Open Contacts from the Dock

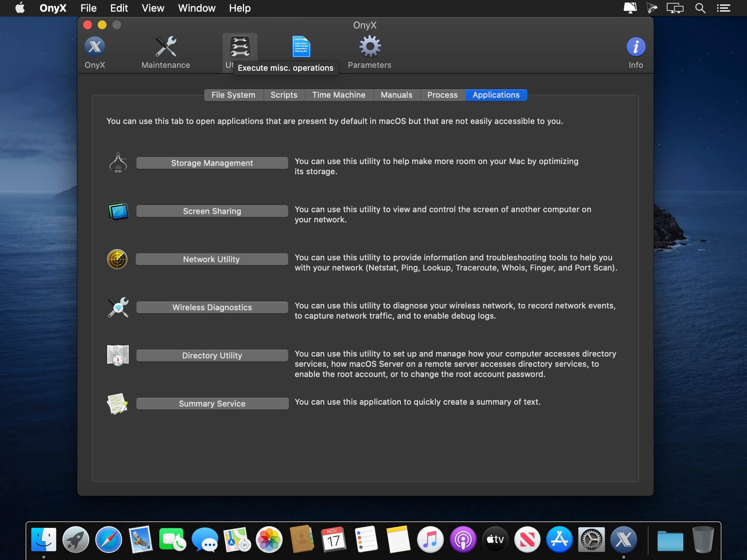302,540
